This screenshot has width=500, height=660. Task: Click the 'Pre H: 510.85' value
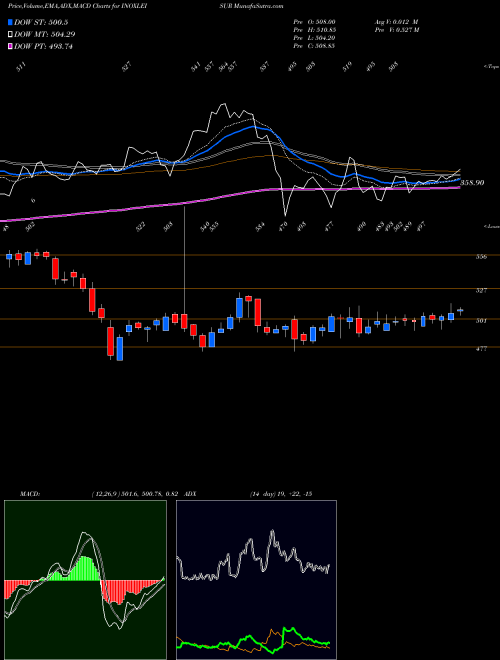(314, 30)
